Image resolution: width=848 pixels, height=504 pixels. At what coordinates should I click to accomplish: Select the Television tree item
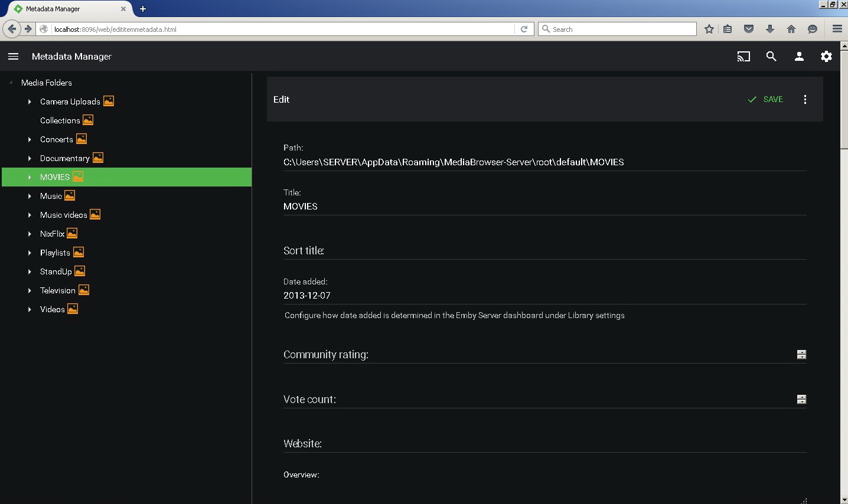click(x=58, y=290)
